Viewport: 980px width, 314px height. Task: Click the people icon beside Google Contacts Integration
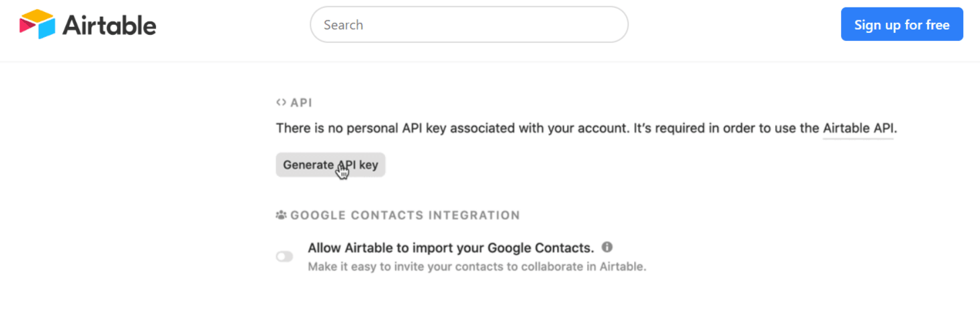(281, 216)
